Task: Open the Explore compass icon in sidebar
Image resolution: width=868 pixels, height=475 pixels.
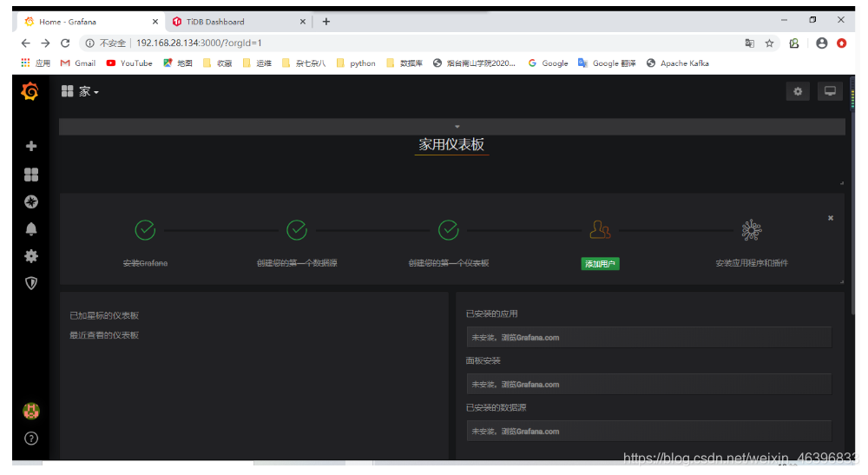Action: pyautogui.click(x=31, y=202)
